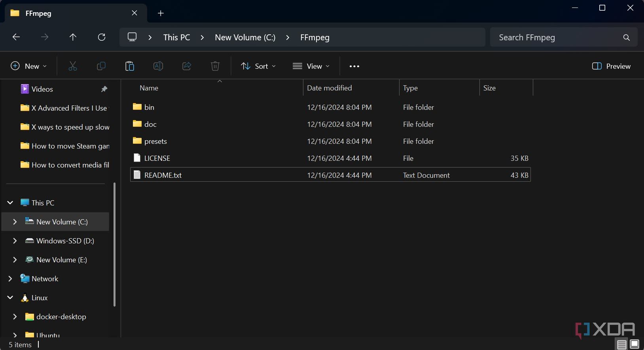Go up one folder level
This screenshot has height=350, width=644.
pyautogui.click(x=73, y=37)
